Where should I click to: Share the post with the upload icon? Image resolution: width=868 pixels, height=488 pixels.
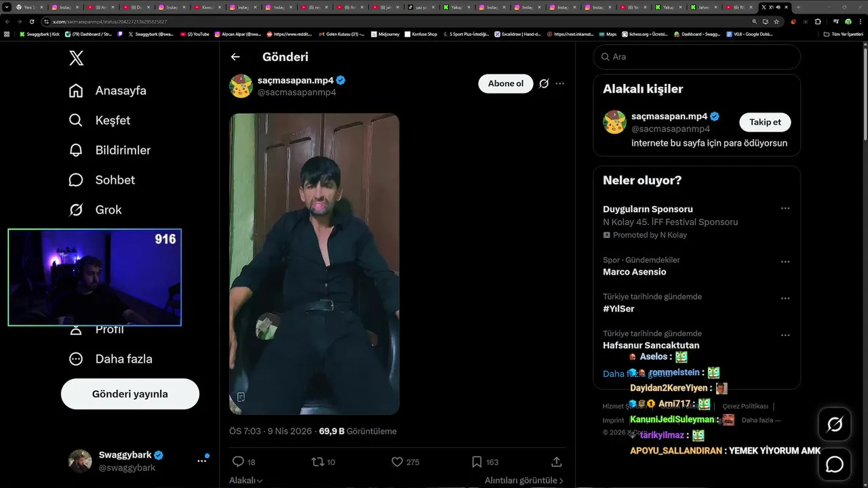tap(557, 462)
